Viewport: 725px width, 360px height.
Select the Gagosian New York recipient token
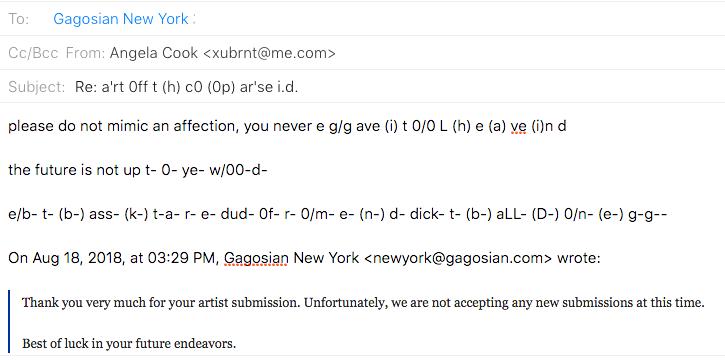pyautogui.click(x=121, y=19)
